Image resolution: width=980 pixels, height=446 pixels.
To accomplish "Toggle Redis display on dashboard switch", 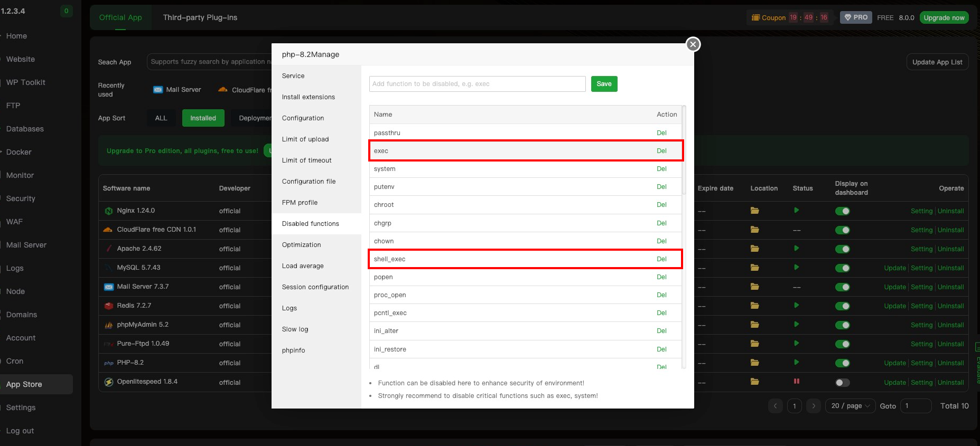I will tap(842, 306).
